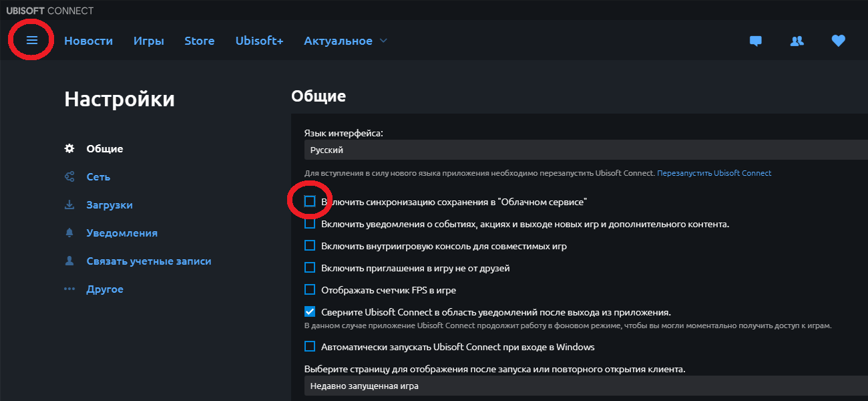Click the person icon beside Связать учетные записи

(69, 261)
